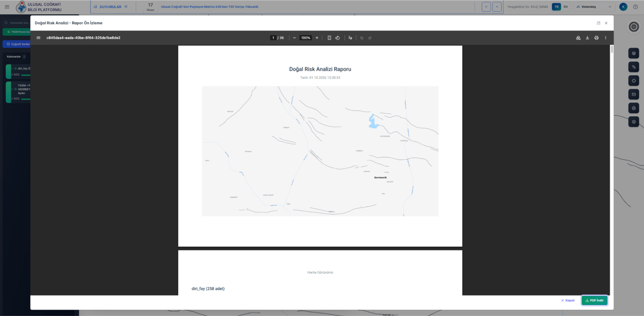Click the fit to page icon
This screenshot has width=644, height=316.
[329, 38]
